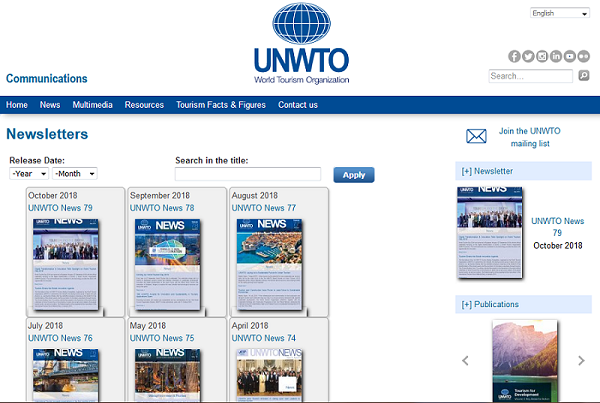Click the Release Date label

[37, 160]
